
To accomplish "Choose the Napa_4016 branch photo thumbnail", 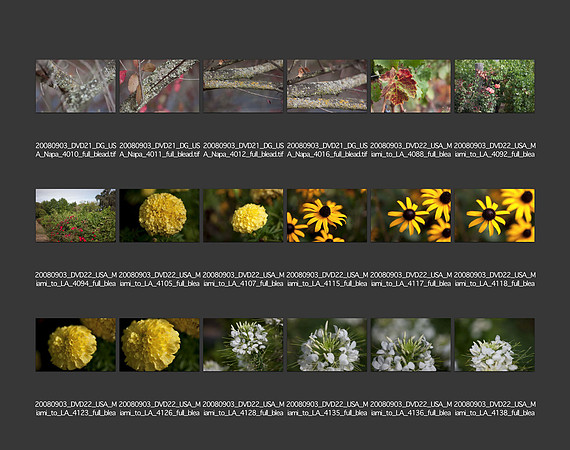I will (327, 86).
